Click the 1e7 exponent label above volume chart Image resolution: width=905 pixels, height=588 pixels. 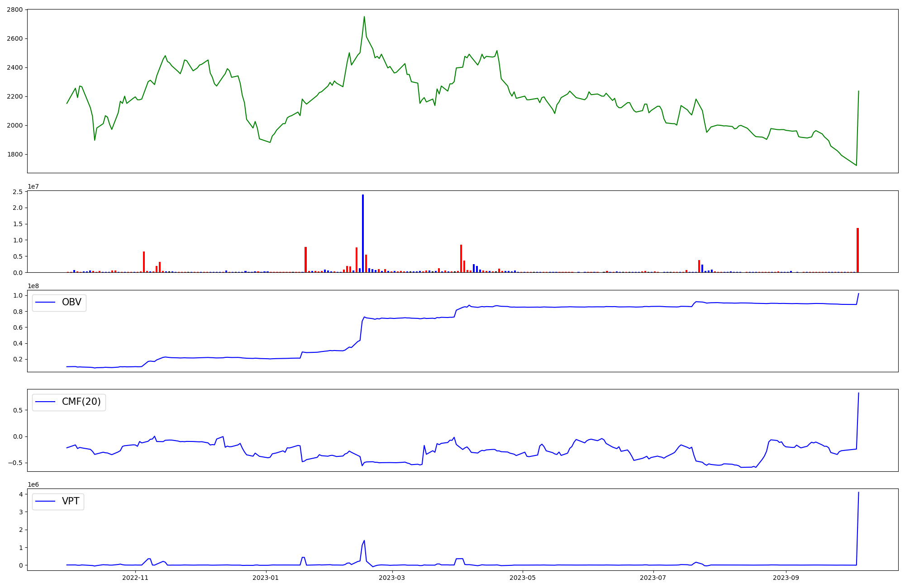coord(33,186)
